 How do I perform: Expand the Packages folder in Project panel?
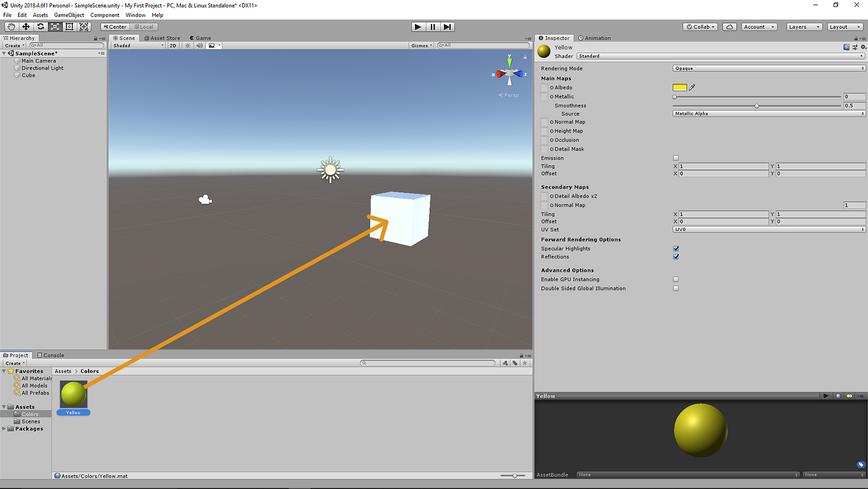pos(3,428)
